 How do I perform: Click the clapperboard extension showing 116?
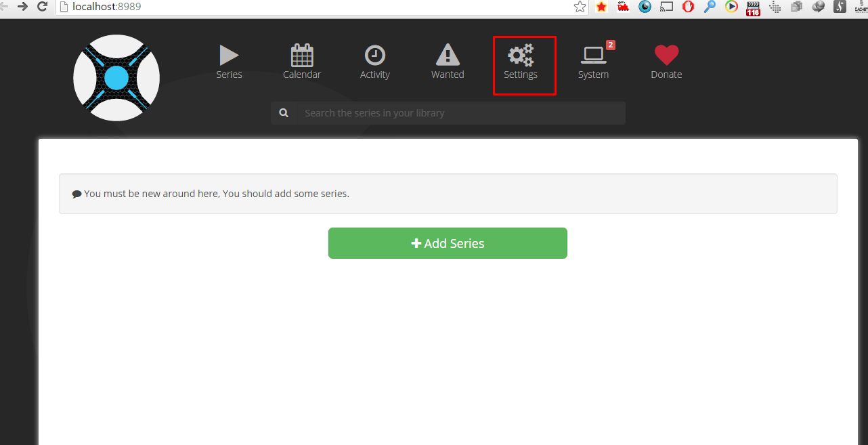(x=753, y=7)
